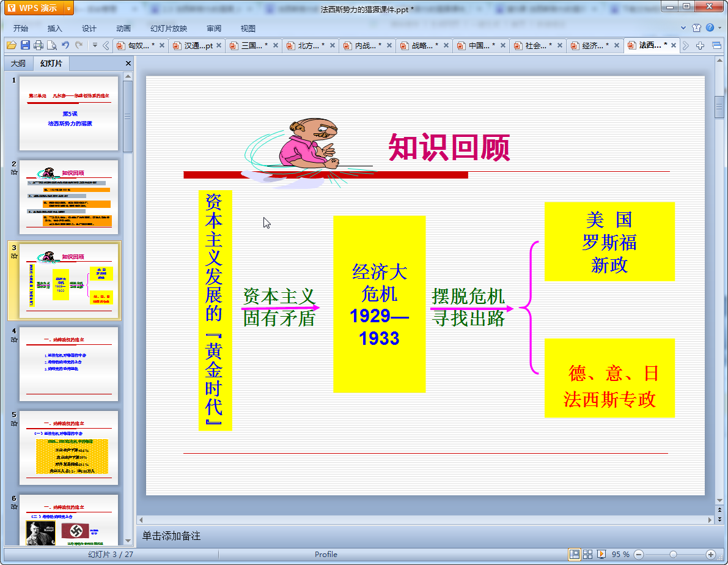Click the 95 % zoom level
Image resolution: width=728 pixels, height=565 pixels.
click(x=620, y=555)
